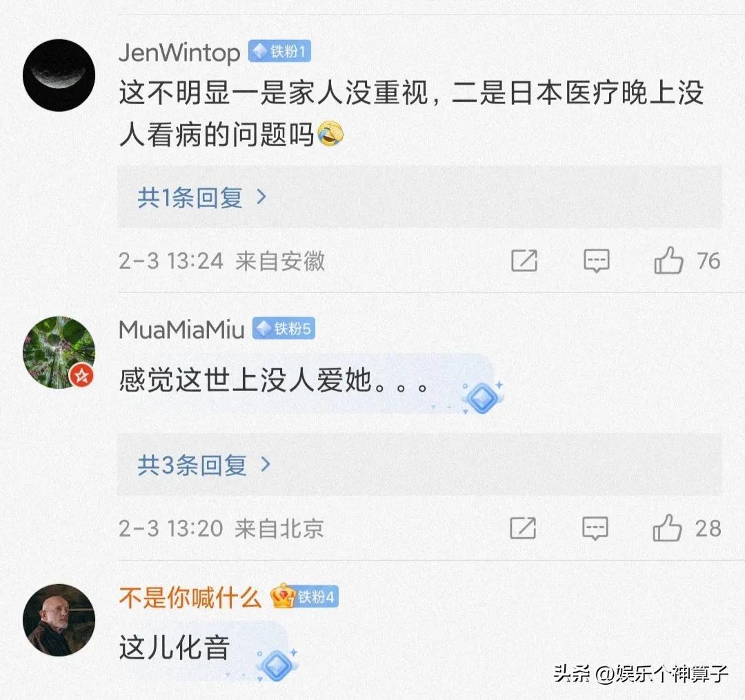Tap the chevron arrow beside 共3条回复
Screen dimensions: 745x700
(x=266, y=464)
